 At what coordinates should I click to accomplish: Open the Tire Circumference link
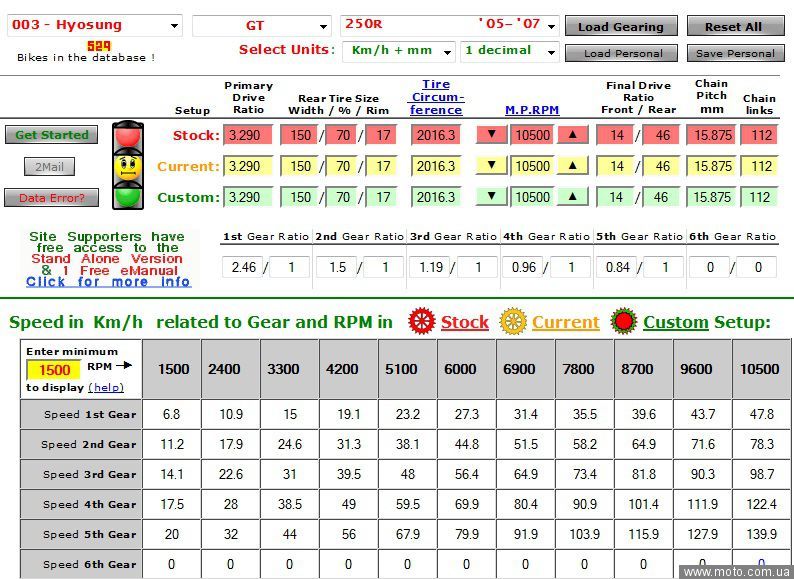click(x=436, y=97)
